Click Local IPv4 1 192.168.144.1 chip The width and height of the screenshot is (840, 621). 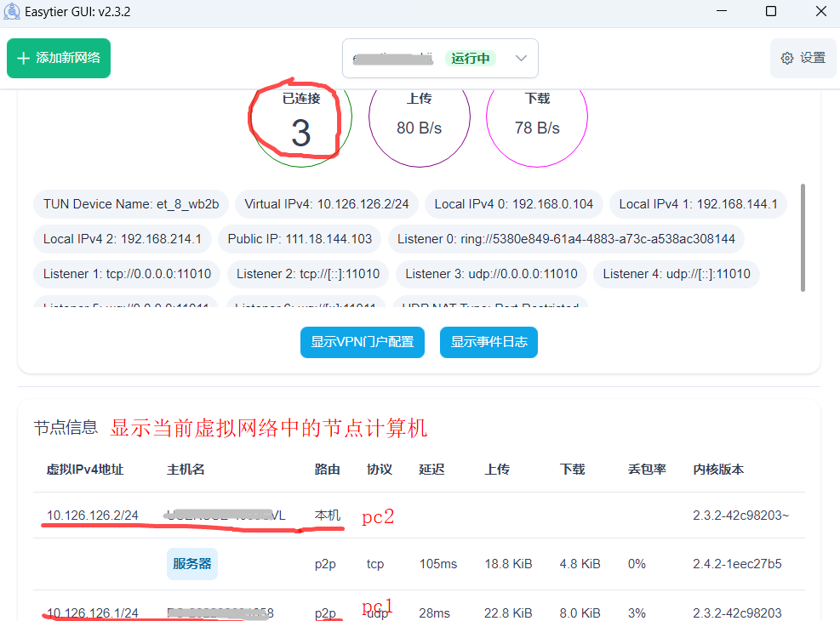(698, 204)
